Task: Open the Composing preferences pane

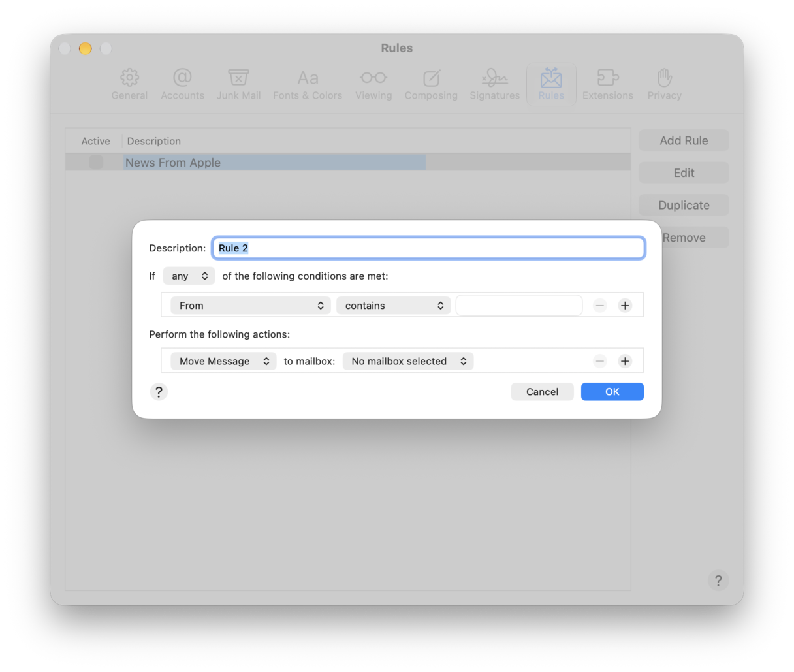Action: tap(431, 84)
